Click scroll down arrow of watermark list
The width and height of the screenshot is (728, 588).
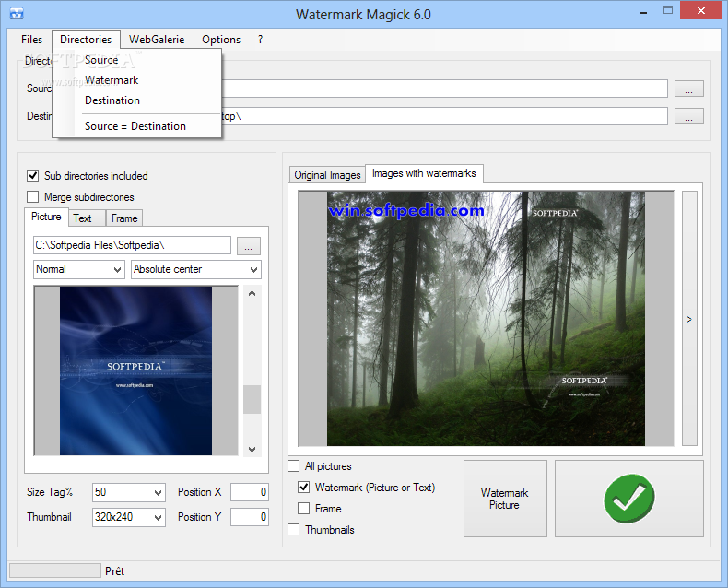pos(252,449)
